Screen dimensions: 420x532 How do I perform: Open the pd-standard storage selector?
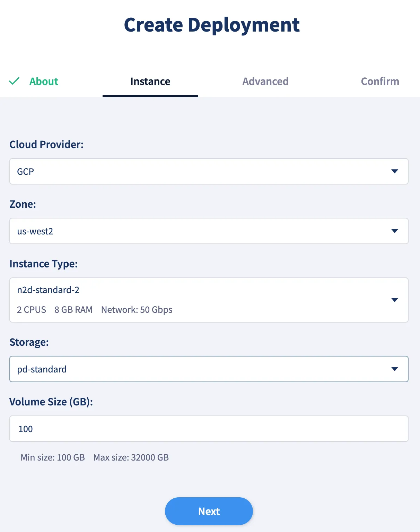point(209,369)
